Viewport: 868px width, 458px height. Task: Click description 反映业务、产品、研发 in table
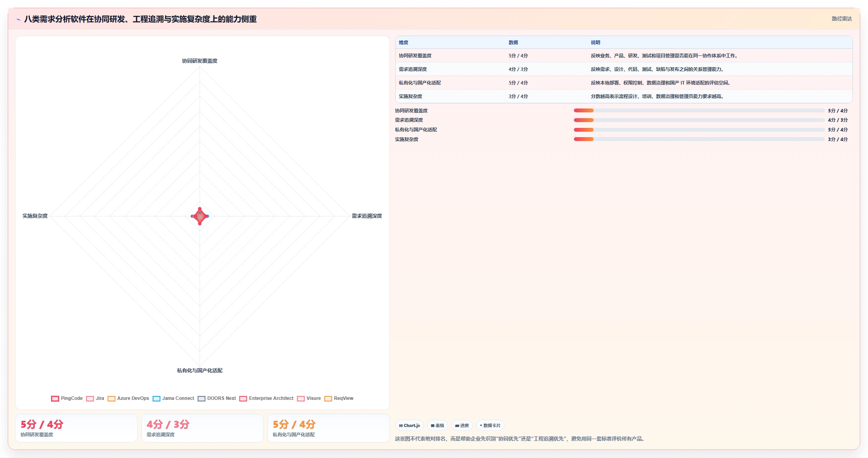pyautogui.click(x=665, y=56)
